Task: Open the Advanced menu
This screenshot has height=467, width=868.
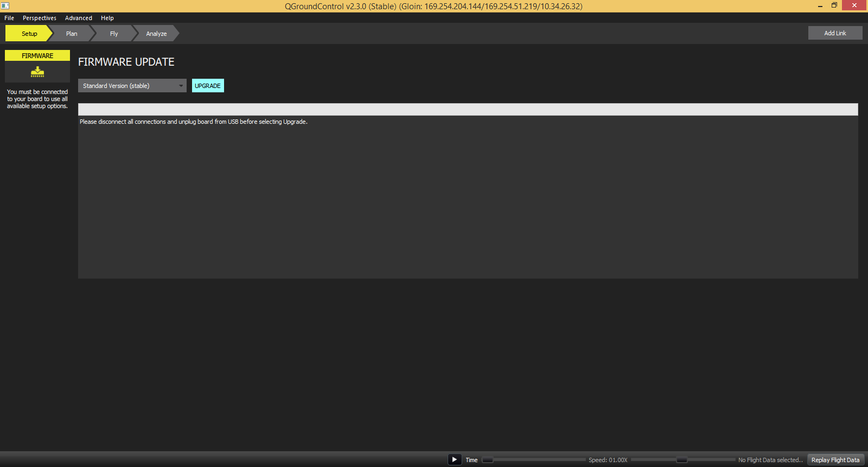Action: (x=79, y=18)
